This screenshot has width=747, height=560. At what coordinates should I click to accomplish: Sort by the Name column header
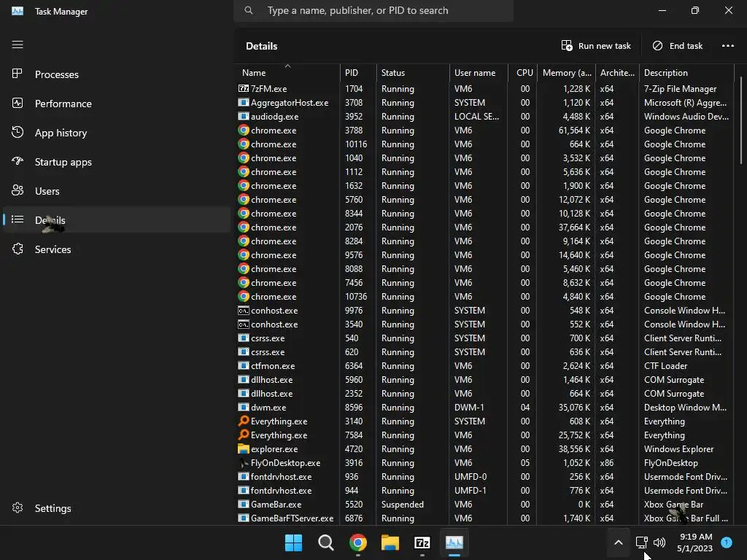pyautogui.click(x=287, y=72)
